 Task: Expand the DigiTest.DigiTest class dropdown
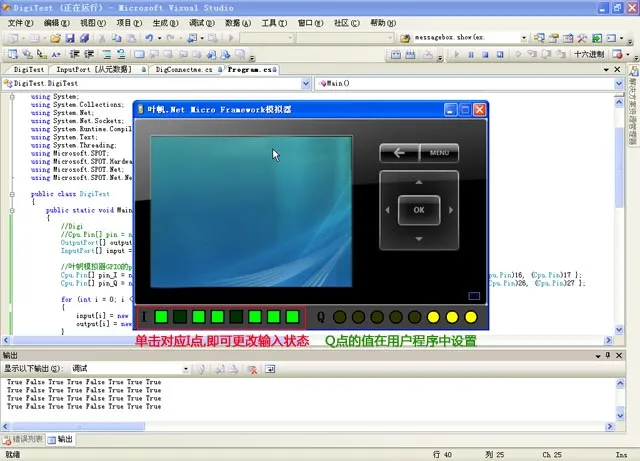coord(306,83)
